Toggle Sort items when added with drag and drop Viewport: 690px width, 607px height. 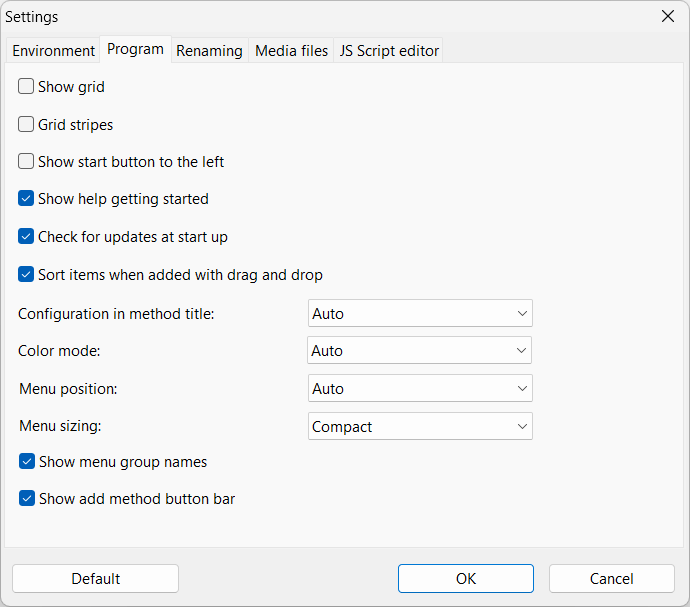26,274
